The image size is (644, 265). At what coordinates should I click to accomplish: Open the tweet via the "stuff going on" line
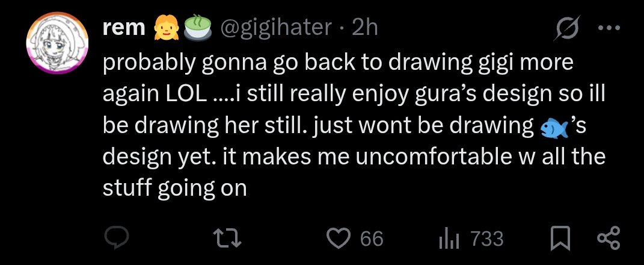click(174, 188)
